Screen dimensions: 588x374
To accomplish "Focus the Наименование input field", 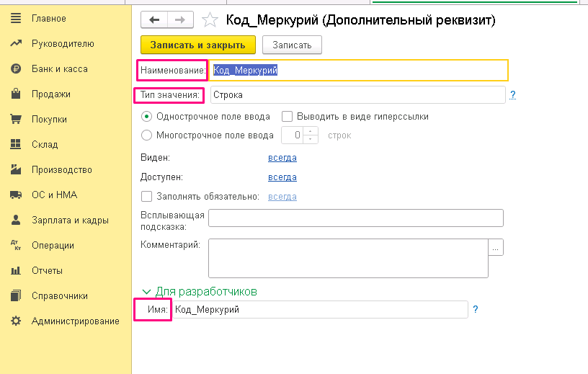I will 359,70.
